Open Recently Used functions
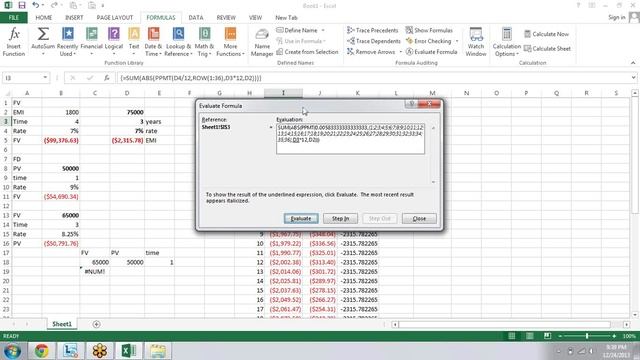 click(67, 42)
